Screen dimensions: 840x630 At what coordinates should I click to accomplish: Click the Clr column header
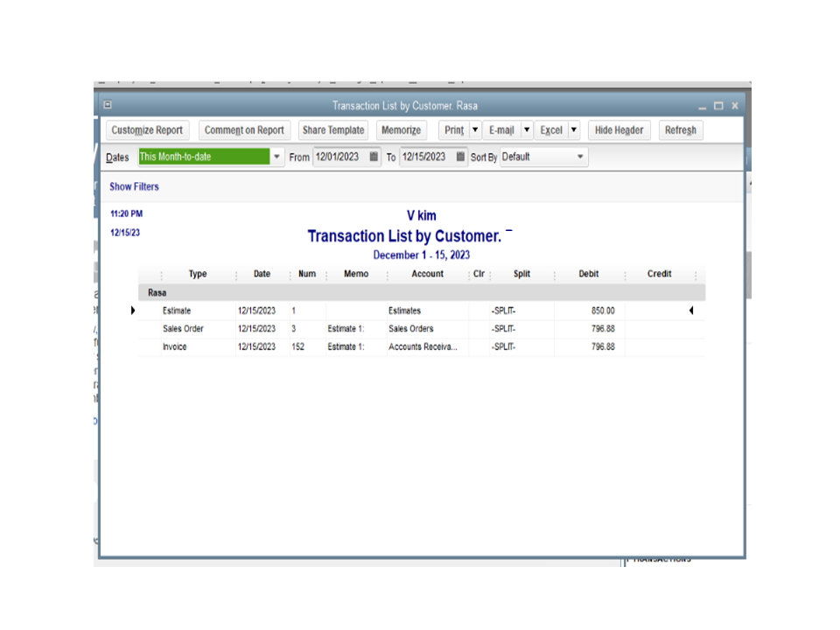479,274
